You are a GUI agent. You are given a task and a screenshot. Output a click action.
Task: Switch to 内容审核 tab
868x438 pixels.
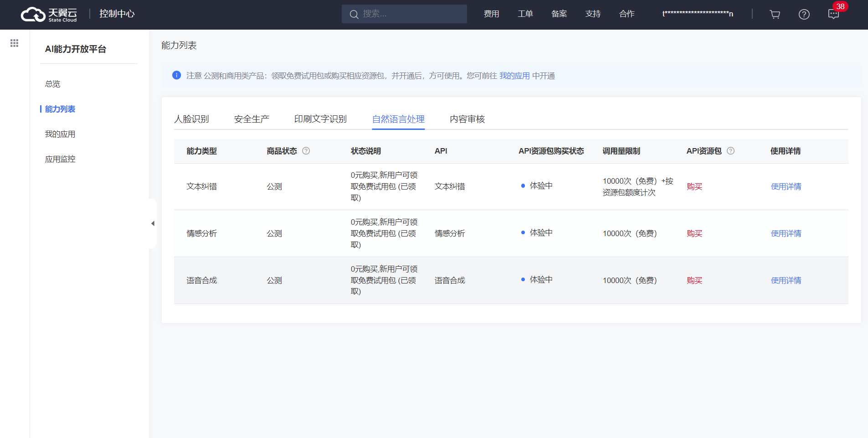tap(467, 119)
